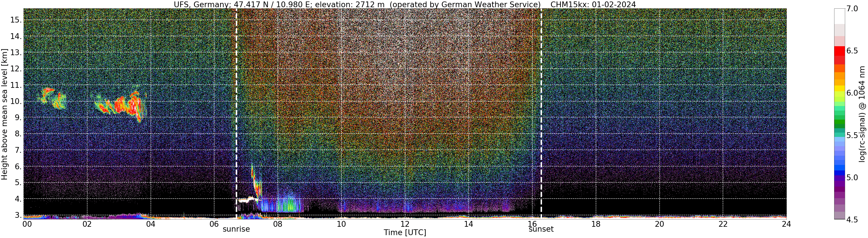Click the '12' time tick label
This screenshot has width=868, height=238.
(x=405, y=224)
